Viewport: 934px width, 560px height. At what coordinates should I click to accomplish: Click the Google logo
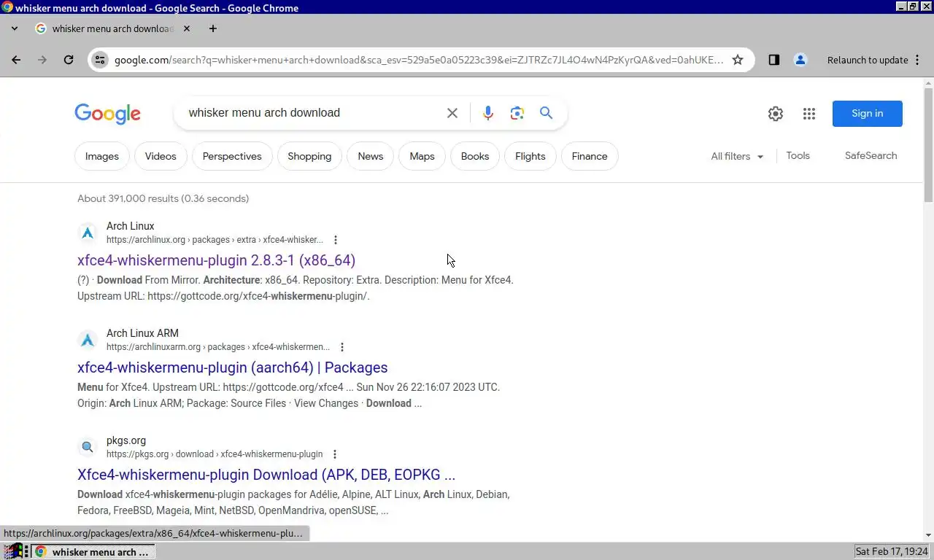click(x=108, y=114)
